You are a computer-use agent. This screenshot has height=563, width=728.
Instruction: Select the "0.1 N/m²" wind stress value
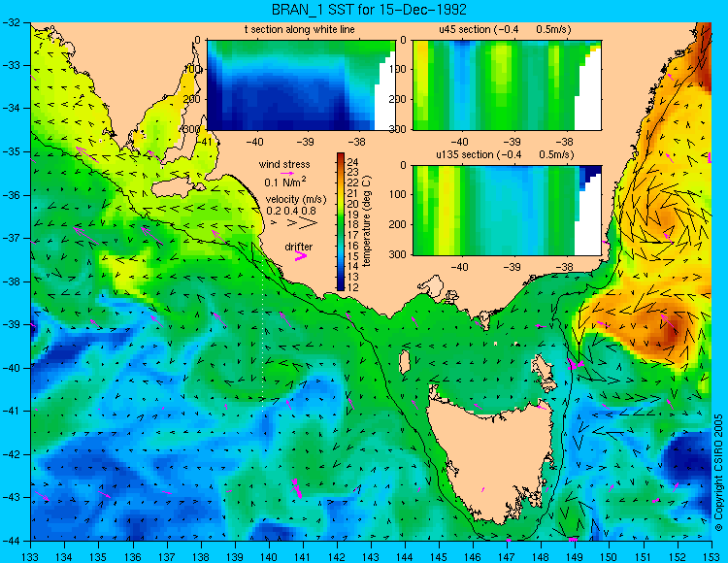tap(285, 182)
